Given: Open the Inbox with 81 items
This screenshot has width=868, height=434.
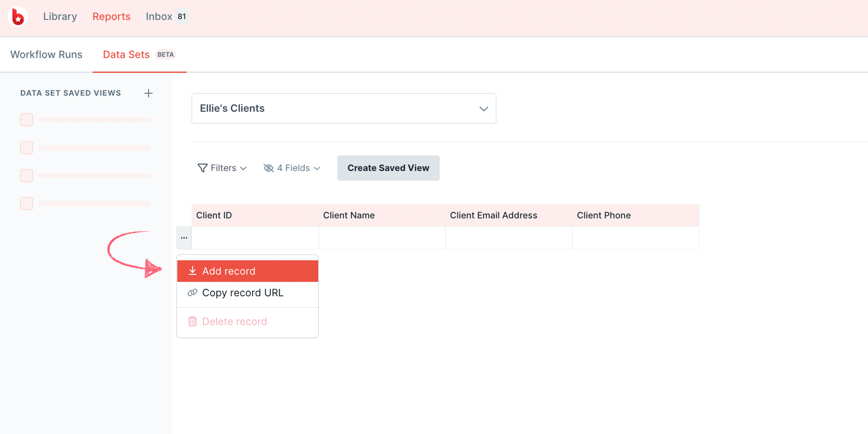Looking at the screenshot, I should click(167, 17).
